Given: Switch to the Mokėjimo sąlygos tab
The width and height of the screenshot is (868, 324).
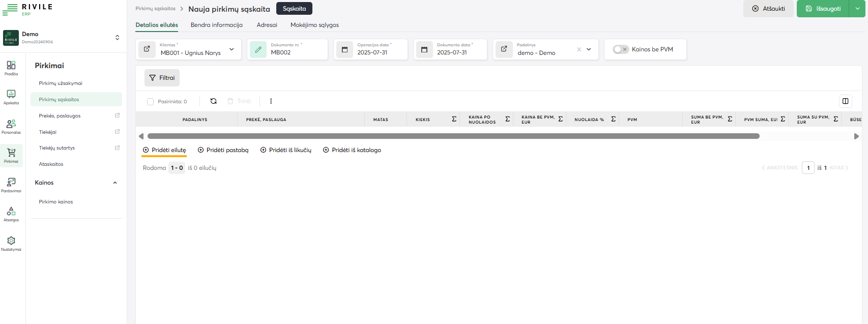Looking at the screenshot, I should (314, 25).
